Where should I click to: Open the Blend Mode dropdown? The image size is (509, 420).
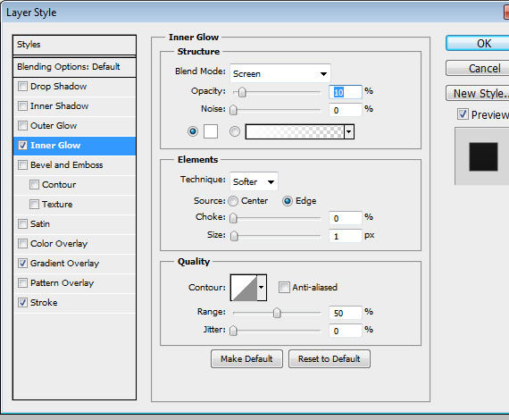click(x=280, y=74)
